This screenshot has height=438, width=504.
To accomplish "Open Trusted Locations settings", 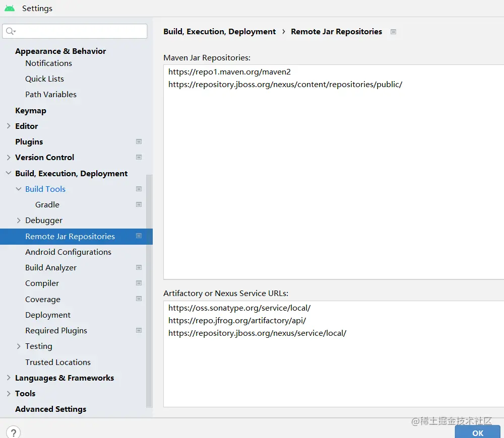I will (58, 362).
